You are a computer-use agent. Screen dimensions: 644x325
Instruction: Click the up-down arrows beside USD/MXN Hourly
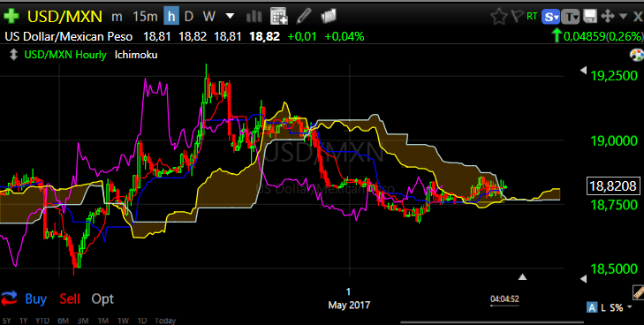coord(13,55)
